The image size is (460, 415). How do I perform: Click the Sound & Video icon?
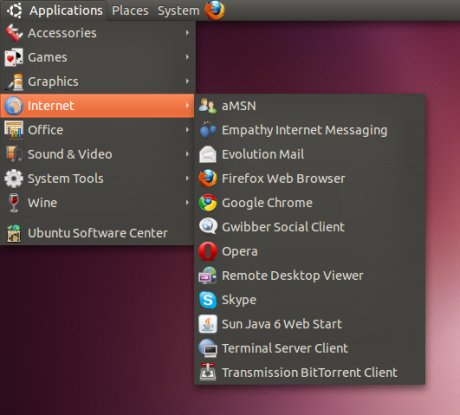coord(14,154)
